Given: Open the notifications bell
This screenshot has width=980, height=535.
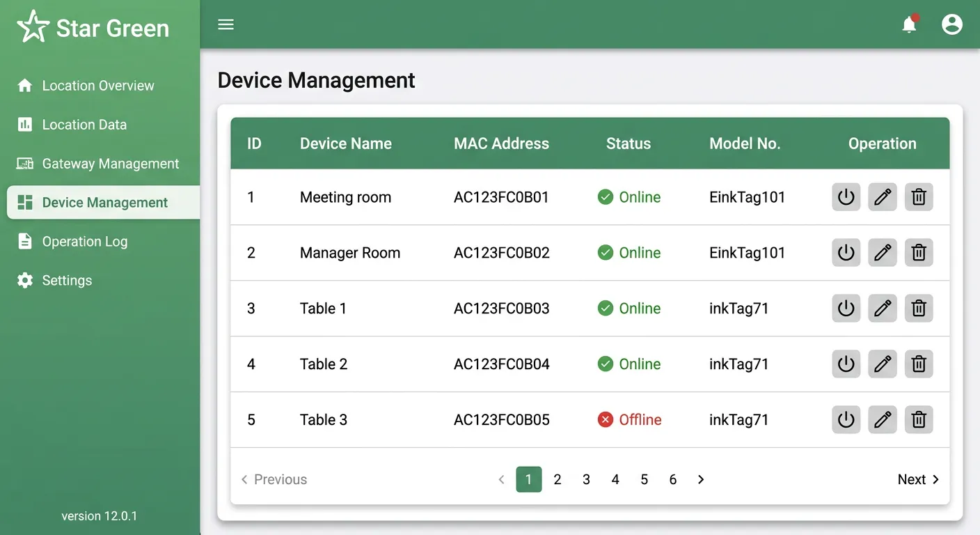Looking at the screenshot, I should point(910,24).
